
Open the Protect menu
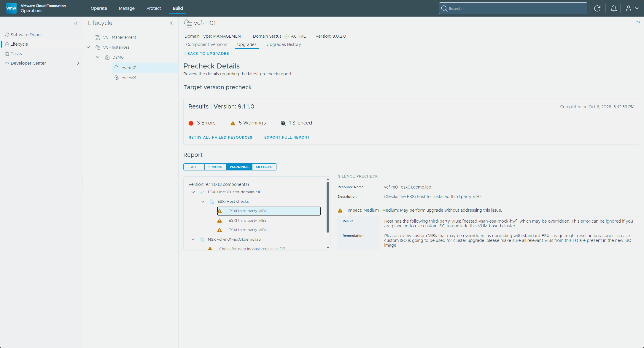(x=154, y=8)
